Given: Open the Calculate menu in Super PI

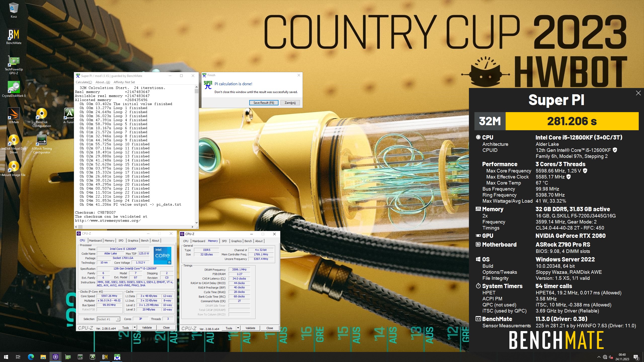Looking at the screenshot, I should point(84,82).
